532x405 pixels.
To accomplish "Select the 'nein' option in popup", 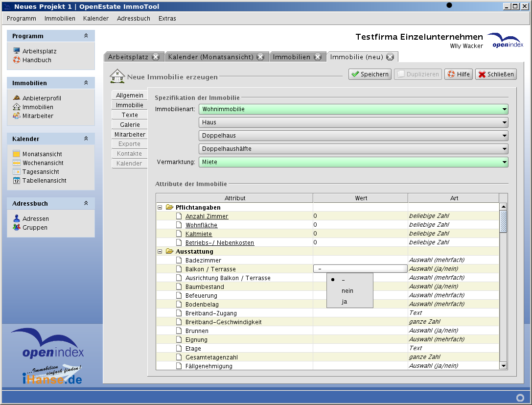I will (x=347, y=291).
